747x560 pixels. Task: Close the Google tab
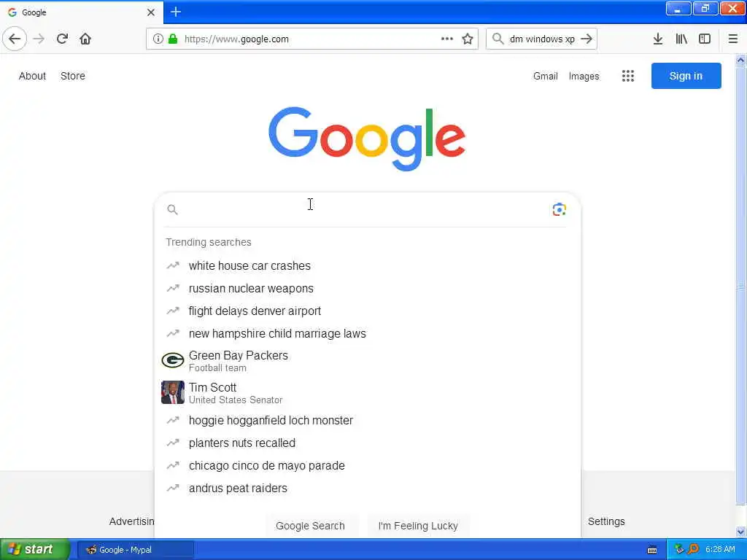(x=150, y=12)
